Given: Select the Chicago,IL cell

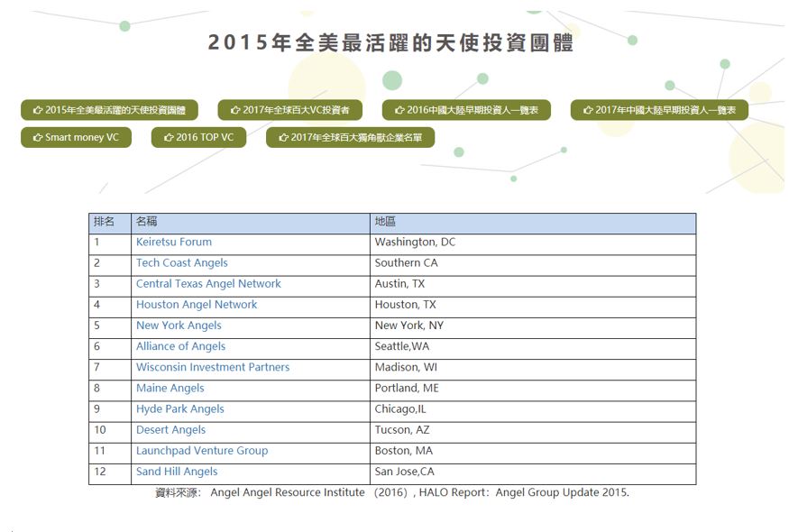Looking at the screenshot, I should tap(533, 411).
